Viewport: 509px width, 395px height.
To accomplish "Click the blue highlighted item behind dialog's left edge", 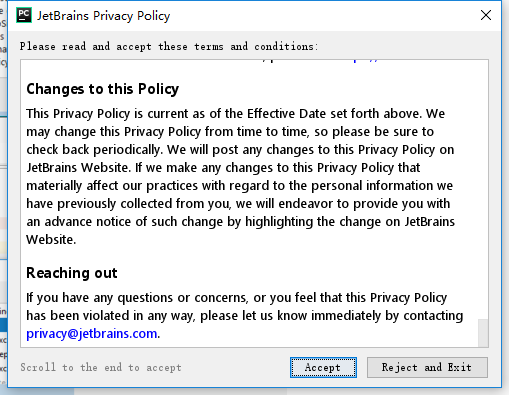I will pos(3,325).
